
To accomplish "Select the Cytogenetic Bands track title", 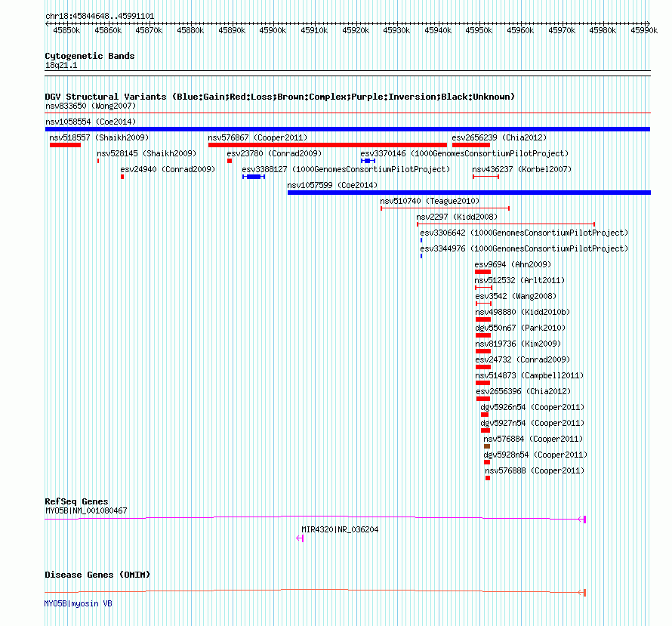I will pyautogui.click(x=90, y=56).
